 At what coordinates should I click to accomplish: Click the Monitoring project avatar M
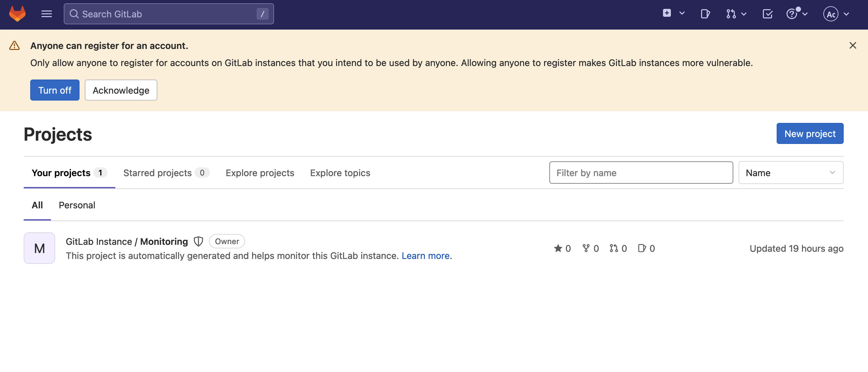point(39,248)
